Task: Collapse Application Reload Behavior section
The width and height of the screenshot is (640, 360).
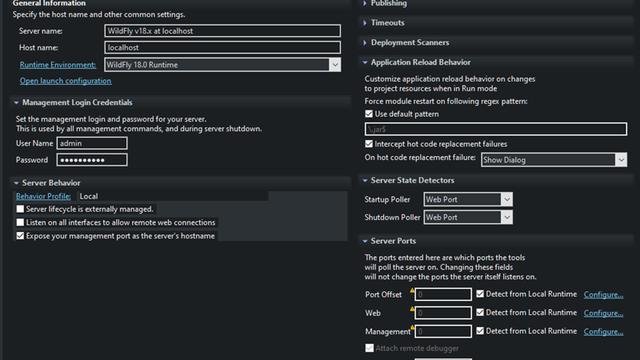Action: click(x=365, y=62)
